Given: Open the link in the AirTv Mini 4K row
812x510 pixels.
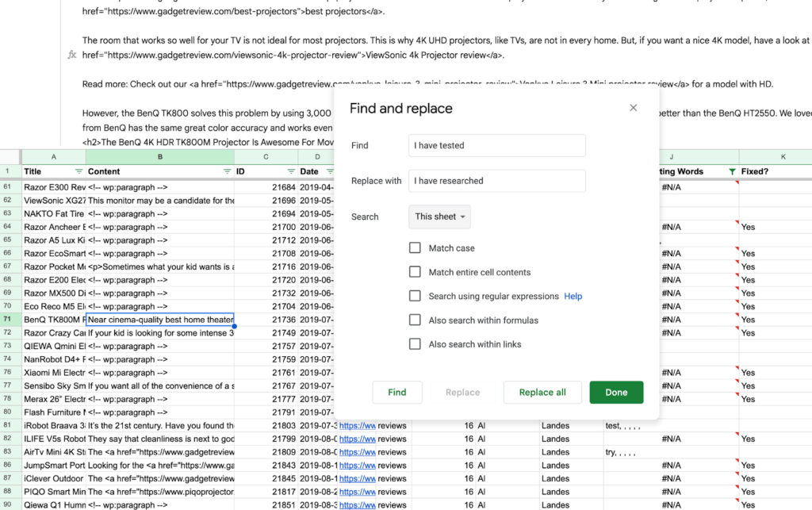Looking at the screenshot, I should [x=358, y=452].
